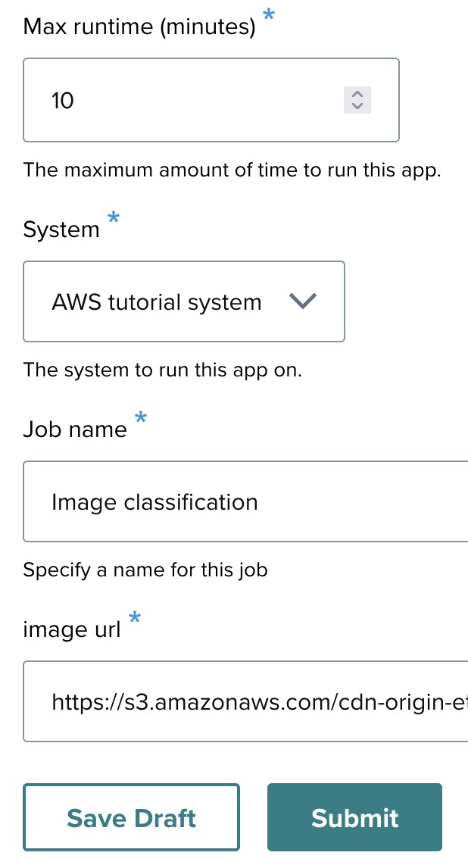Click the required asterisk next to Job name
This screenshot has width=468, height=868.
pyautogui.click(x=141, y=418)
